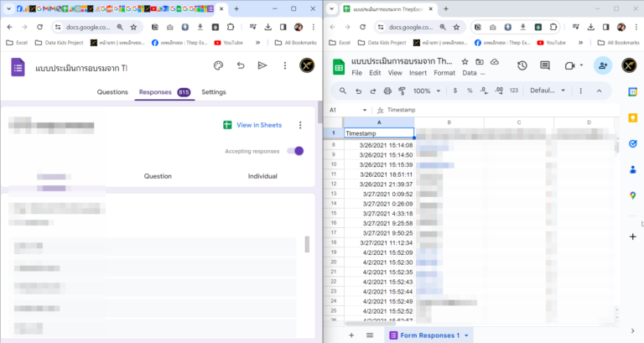Show all bookmarks chevron in right window
This screenshot has width=644, height=343.
581,43
